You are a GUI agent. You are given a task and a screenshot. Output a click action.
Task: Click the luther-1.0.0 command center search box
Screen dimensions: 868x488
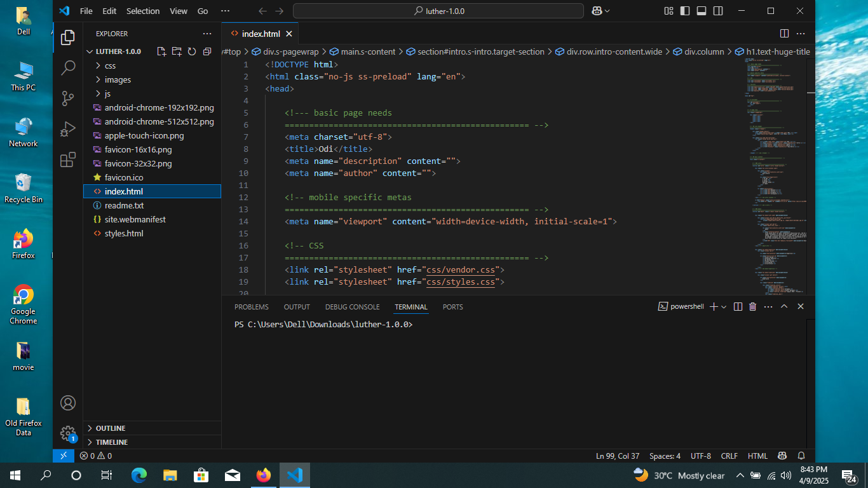tap(438, 11)
